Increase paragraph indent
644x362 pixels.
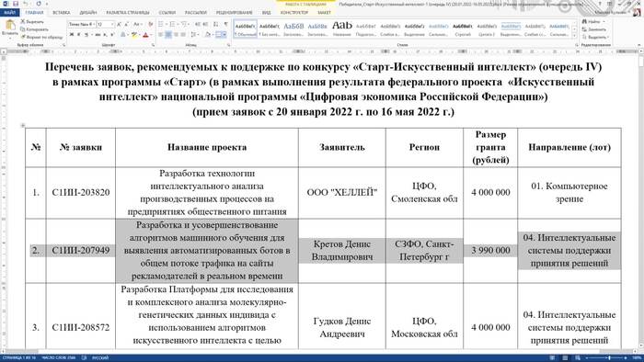point(206,24)
